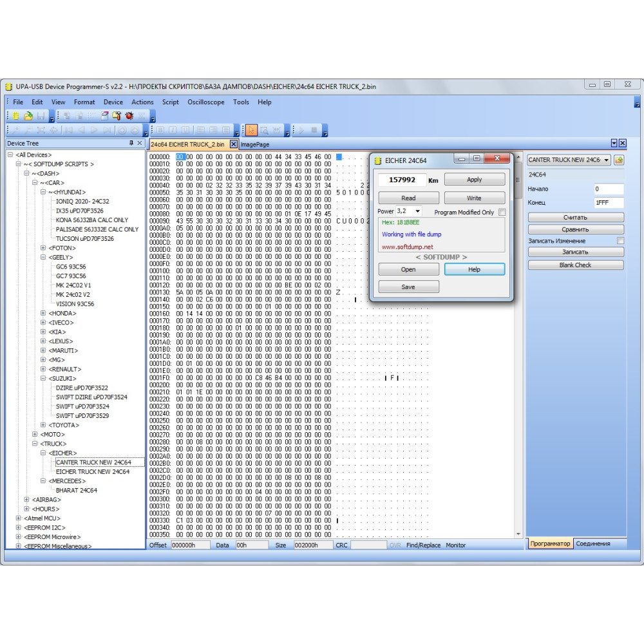Click the align left icon
This screenshot has height=644, width=644.
200,131
